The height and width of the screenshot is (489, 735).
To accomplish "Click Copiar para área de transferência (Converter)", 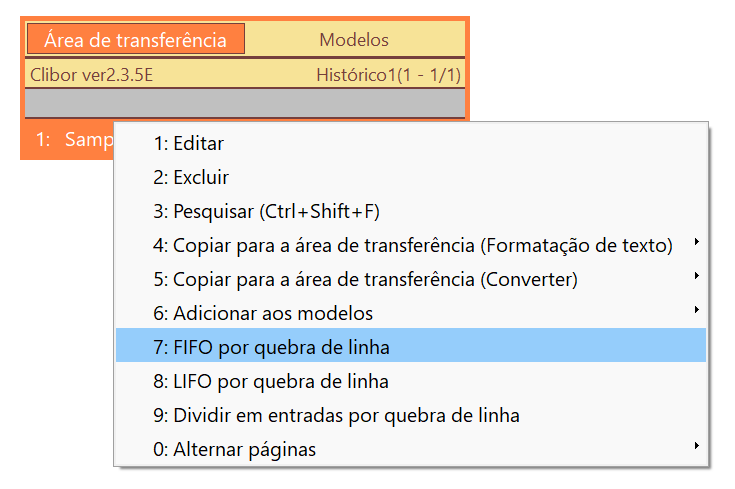I will click(411, 279).
